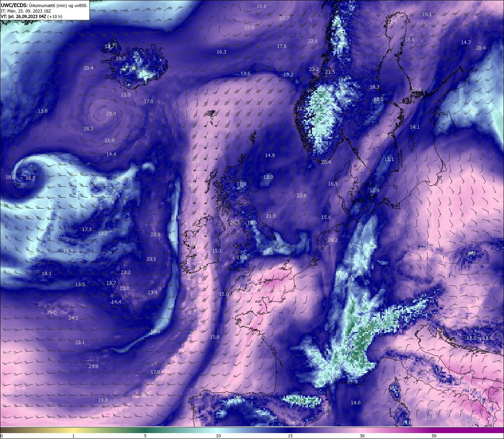Click the '19.3' value over Iceland
Image resolution: width=504 pixels, height=439 pixels.
[x=120, y=59]
